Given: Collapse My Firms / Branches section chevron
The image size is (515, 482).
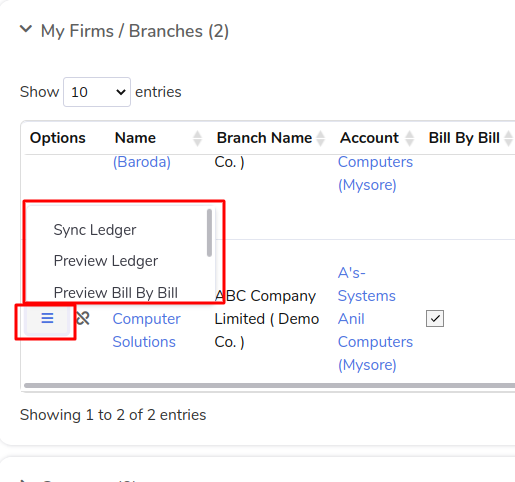Looking at the screenshot, I should [x=26, y=29].
